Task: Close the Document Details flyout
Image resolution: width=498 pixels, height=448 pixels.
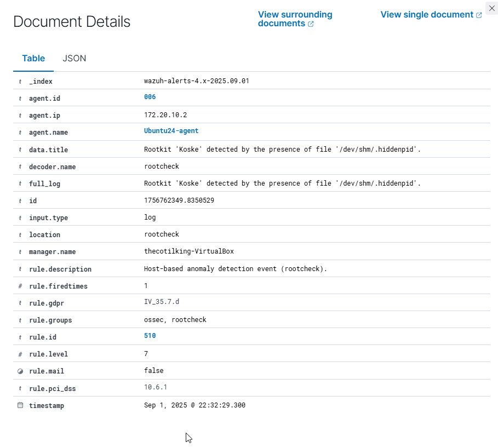Action: 491,8
